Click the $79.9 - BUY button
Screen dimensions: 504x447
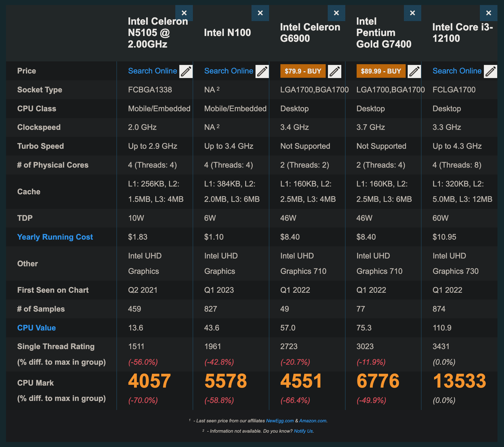tap(303, 71)
